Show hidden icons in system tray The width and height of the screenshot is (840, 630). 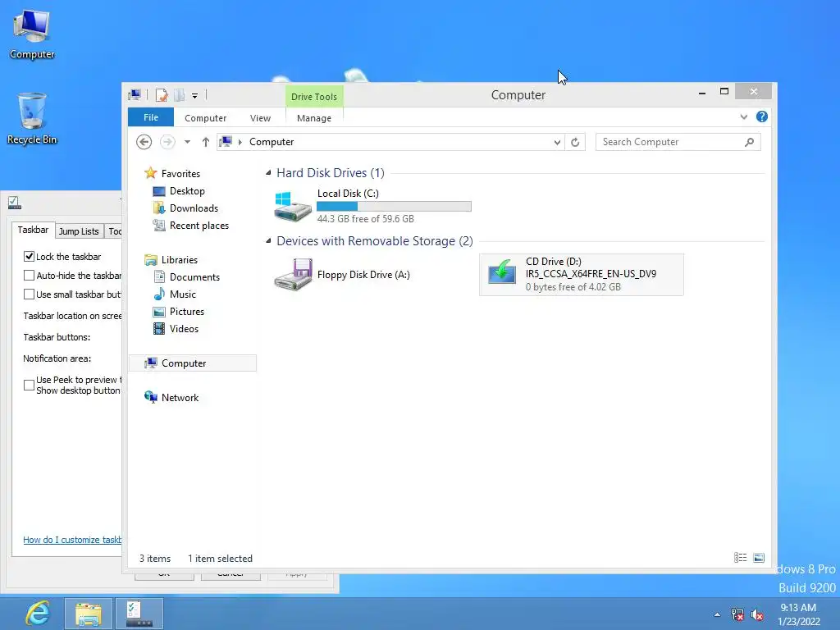point(717,614)
